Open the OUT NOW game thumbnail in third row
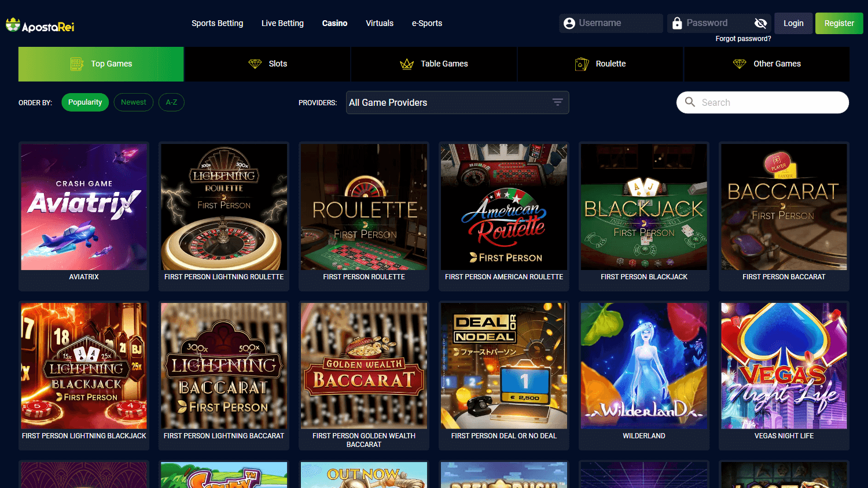The width and height of the screenshot is (868, 488). tap(364, 475)
